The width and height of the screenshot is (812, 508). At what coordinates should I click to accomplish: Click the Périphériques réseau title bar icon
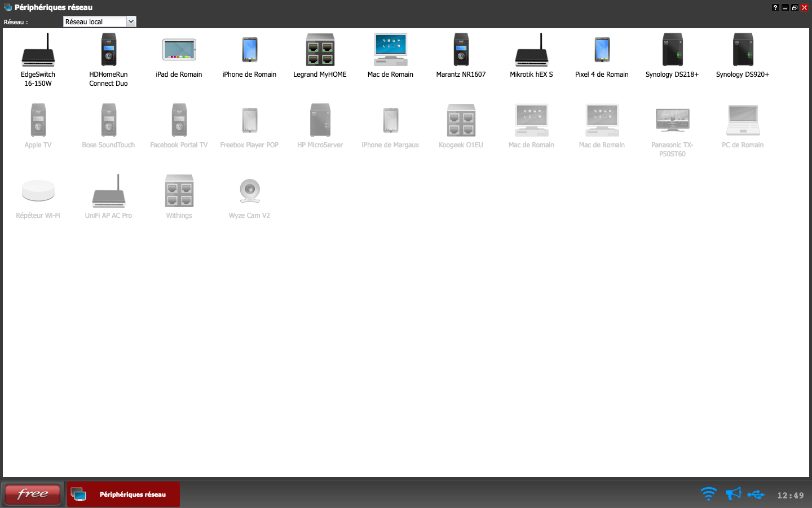click(x=8, y=7)
